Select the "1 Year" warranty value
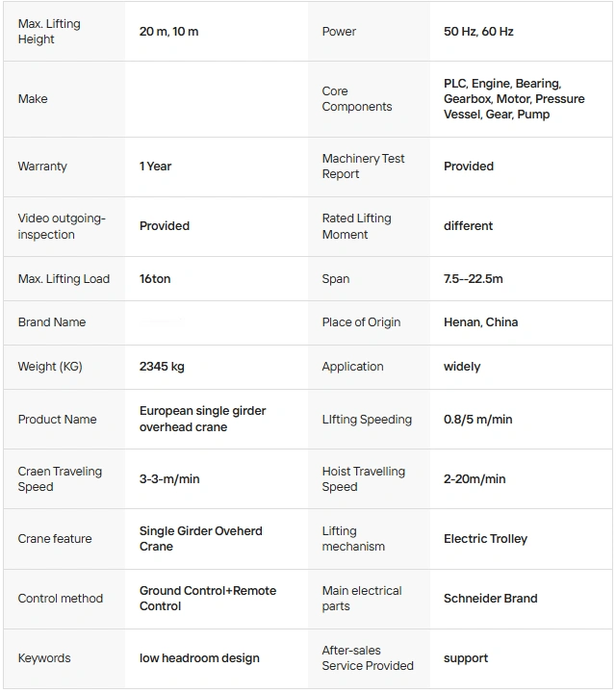616x693 pixels. pyautogui.click(x=155, y=167)
